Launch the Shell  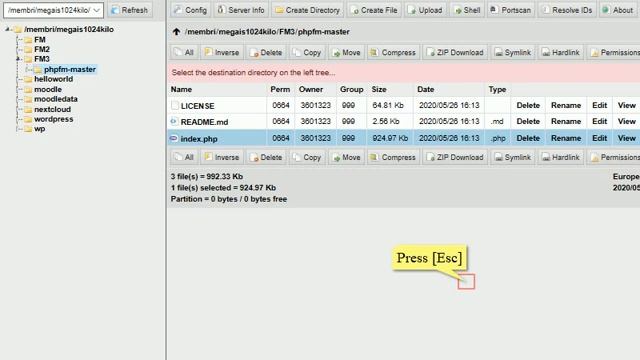coord(467,10)
